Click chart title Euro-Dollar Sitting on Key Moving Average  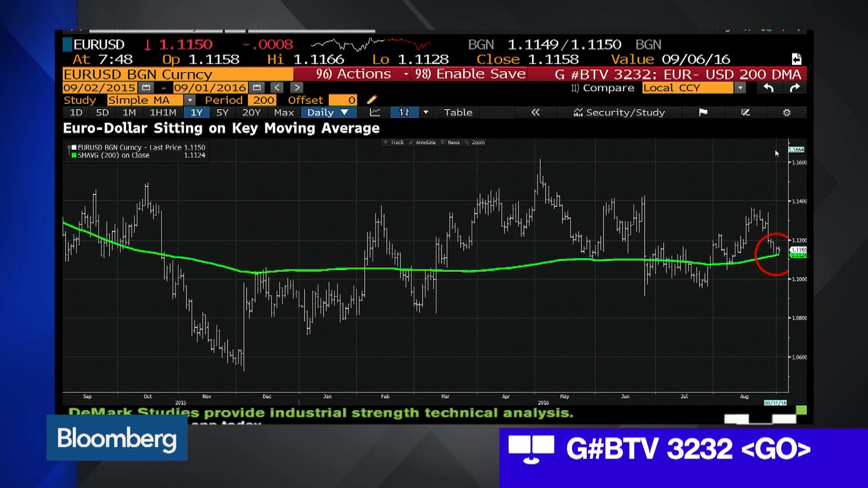pos(222,128)
